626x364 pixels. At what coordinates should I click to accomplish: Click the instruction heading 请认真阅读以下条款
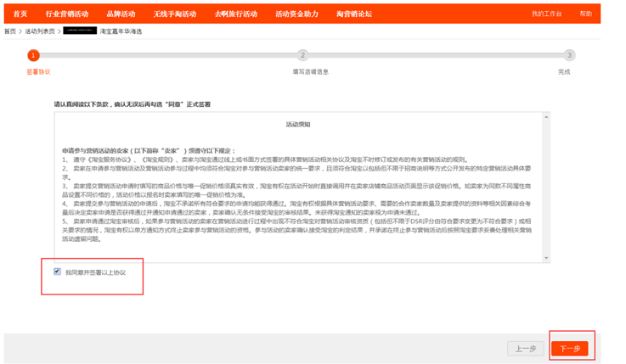(133, 104)
